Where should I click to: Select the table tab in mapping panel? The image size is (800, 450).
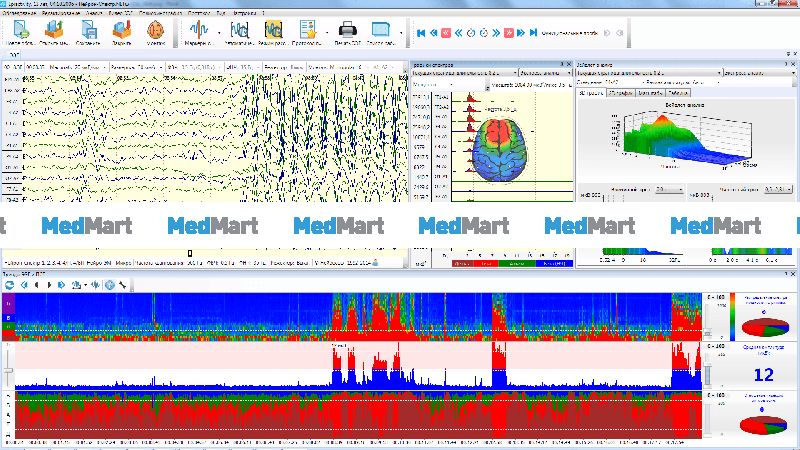click(x=678, y=93)
